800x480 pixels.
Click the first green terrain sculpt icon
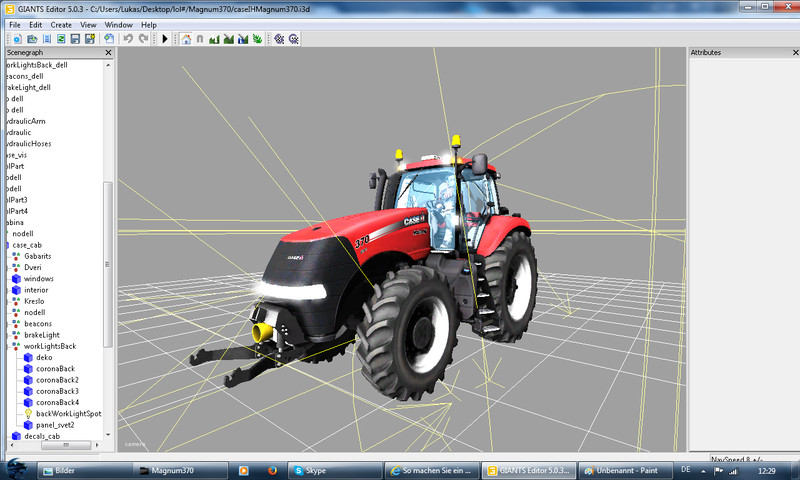tap(214, 39)
